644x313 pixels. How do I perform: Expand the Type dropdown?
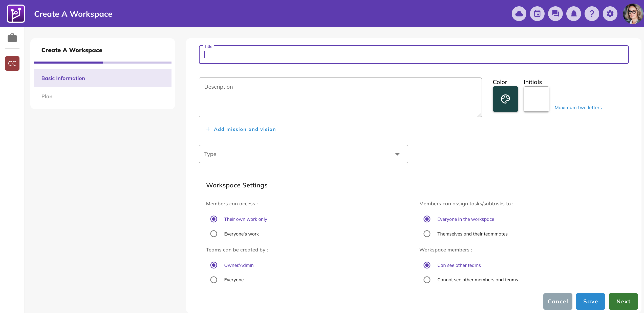[303, 154]
